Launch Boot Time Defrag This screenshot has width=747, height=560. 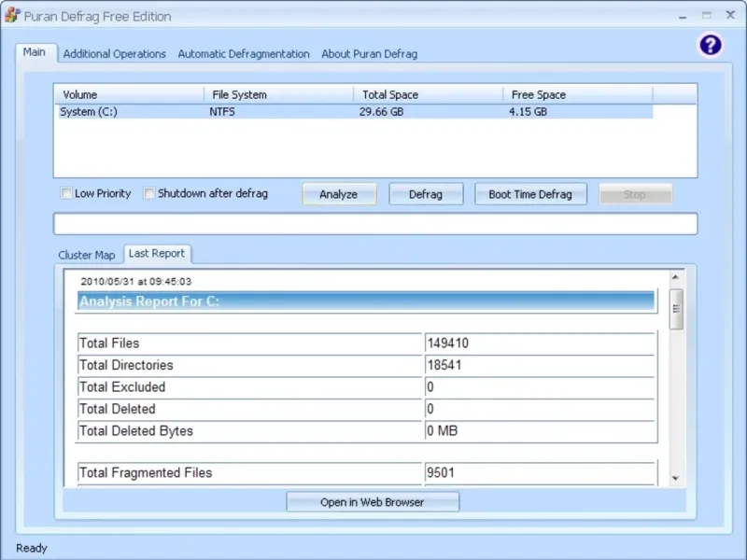click(530, 194)
